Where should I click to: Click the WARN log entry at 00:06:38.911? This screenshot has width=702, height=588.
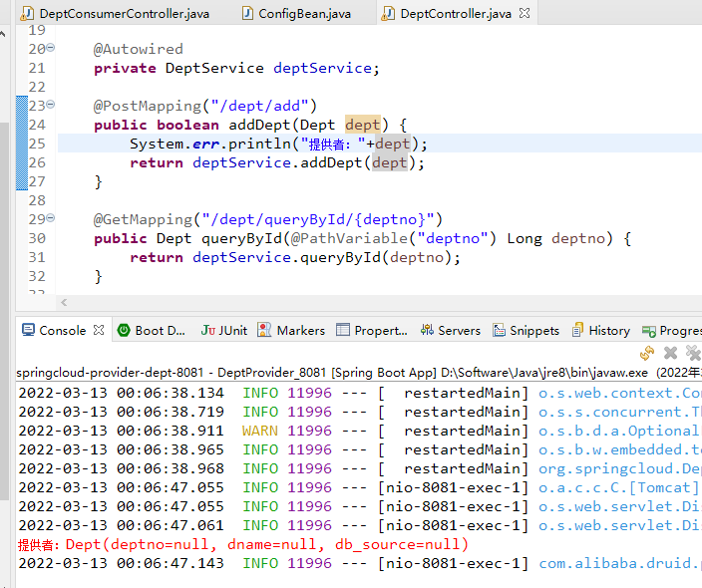359,430
